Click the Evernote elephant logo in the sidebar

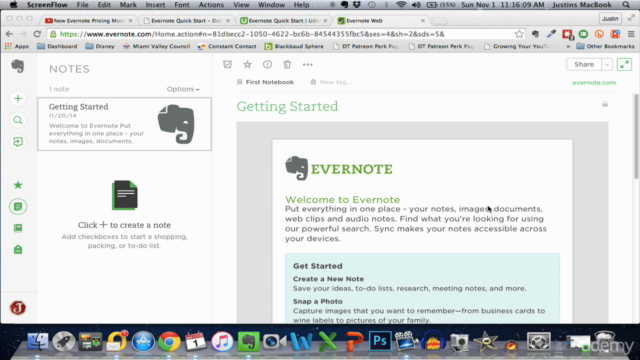tap(18, 66)
